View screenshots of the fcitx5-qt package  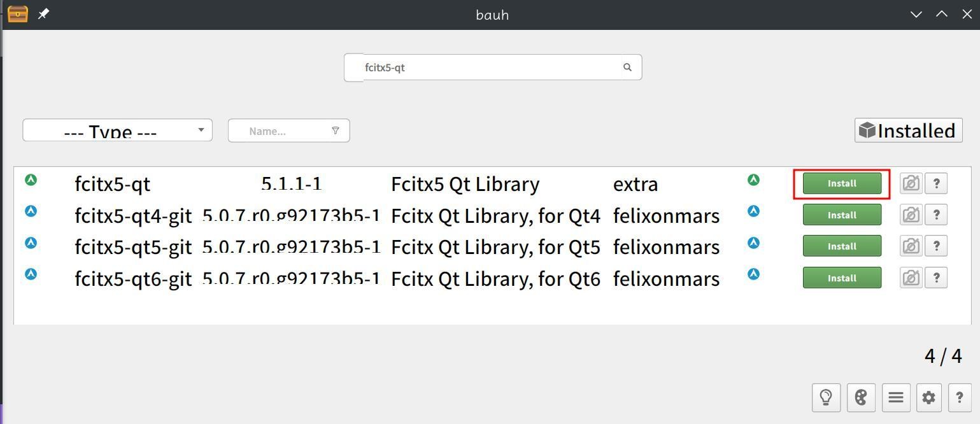(x=910, y=183)
